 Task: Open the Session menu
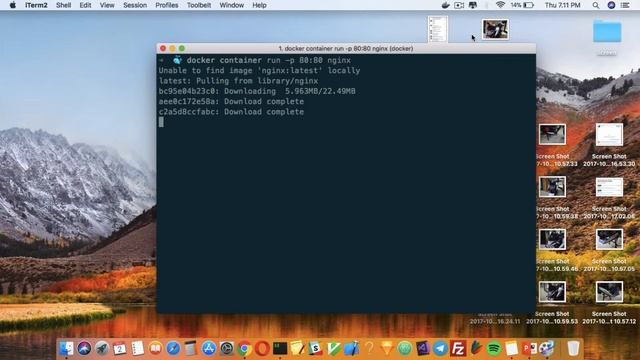click(135, 5)
